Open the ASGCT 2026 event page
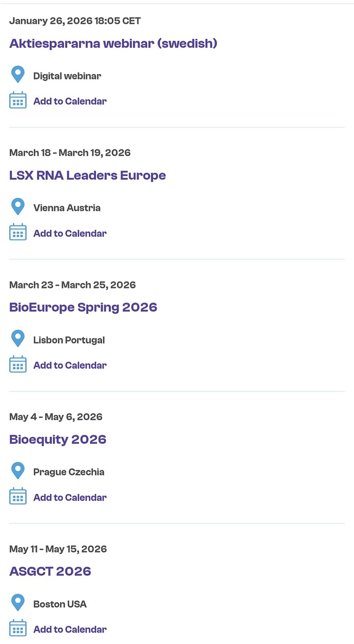This screenshot has width=354, height=644. 50,572
